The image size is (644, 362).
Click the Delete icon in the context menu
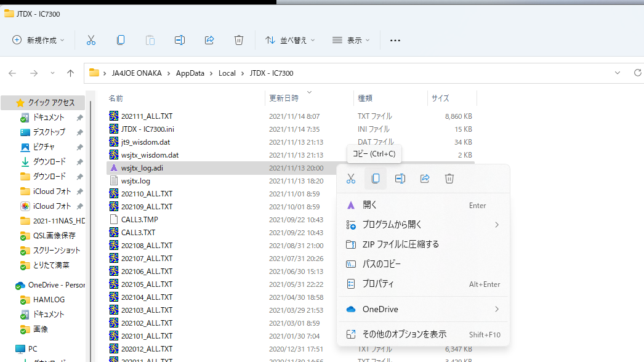click(x=449, y=179)
